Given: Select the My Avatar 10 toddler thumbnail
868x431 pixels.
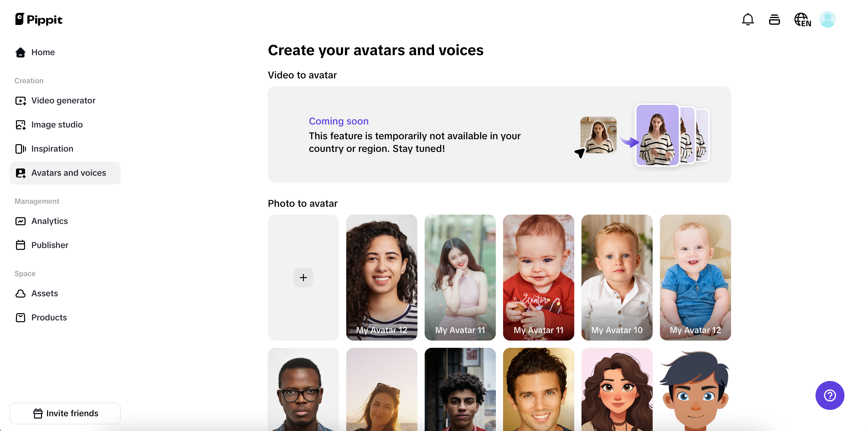Looking at the screenshot, I should click(x=617, y=277).
